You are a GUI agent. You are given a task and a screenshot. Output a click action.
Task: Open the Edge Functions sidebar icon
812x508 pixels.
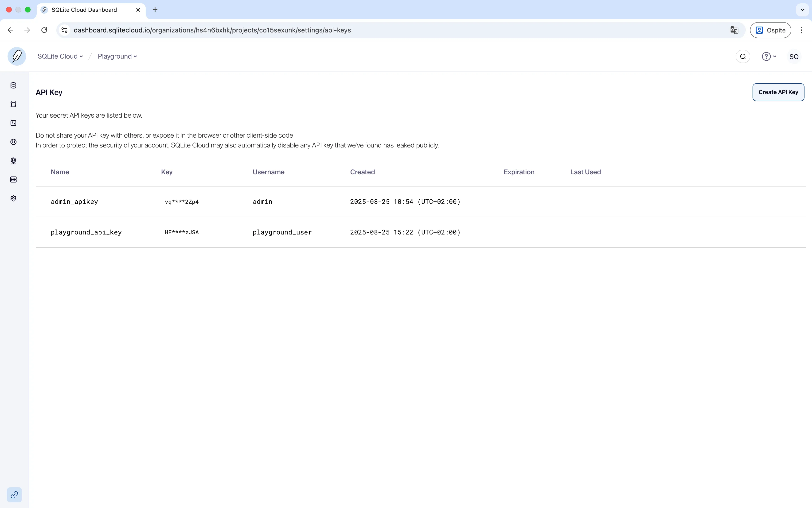point(13,123)
